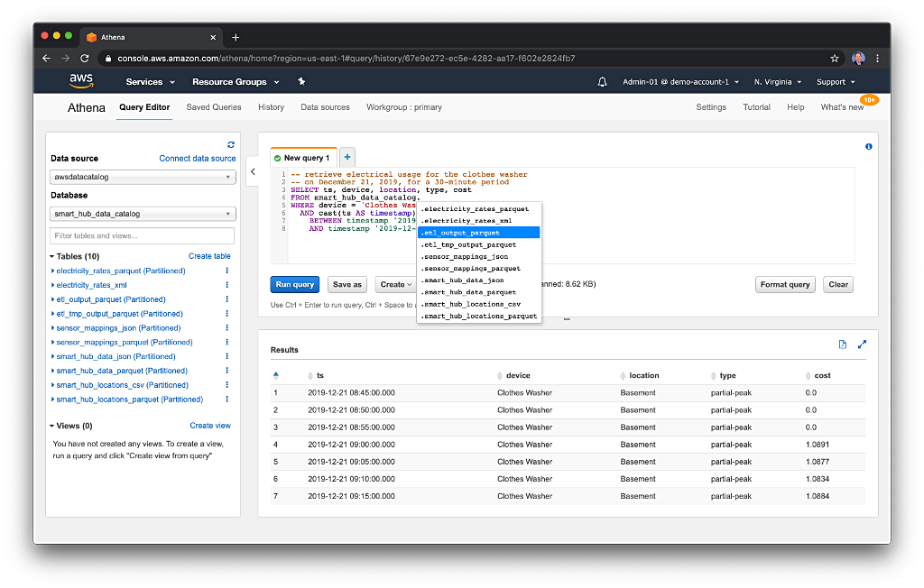Open the options menu for etl_tmp_output_parquet
This screenshot has width=924, height=588.
pos(226,314)
